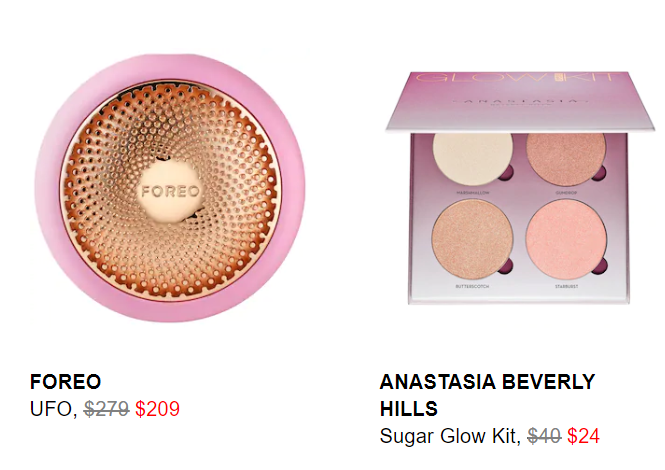Viewport: 665px width, 470px height.
Task: Select the Marshmallow highlighter shade pan
Action: point(472,159)
